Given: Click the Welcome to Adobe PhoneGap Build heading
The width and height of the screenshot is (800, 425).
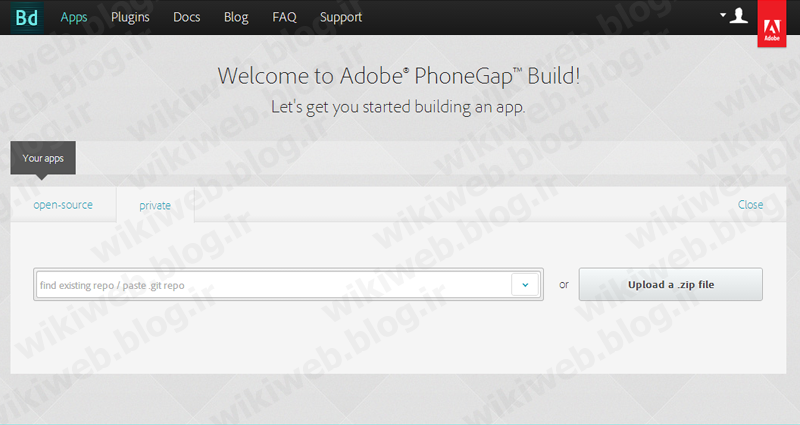Looking at the screenshot, I should (398, 76).
